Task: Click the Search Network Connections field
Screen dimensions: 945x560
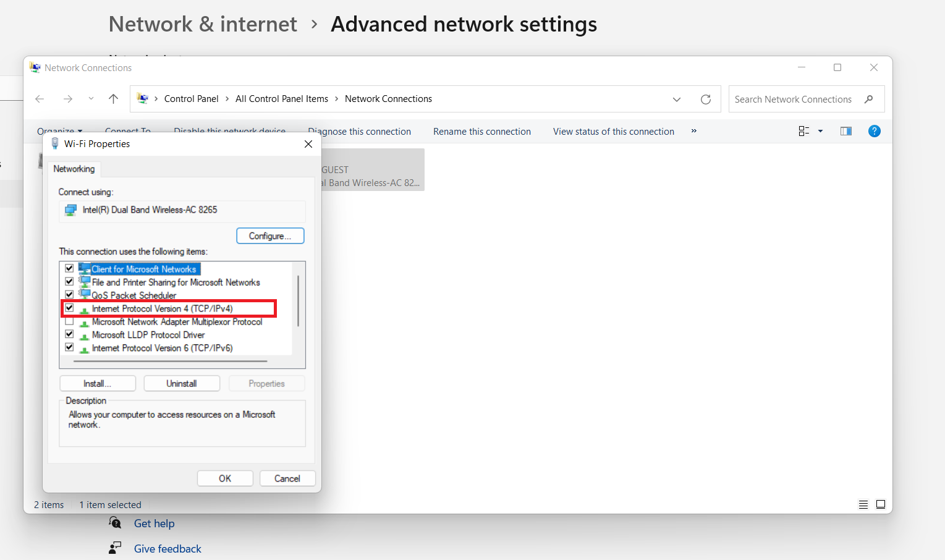Action: tap(807, 99)
